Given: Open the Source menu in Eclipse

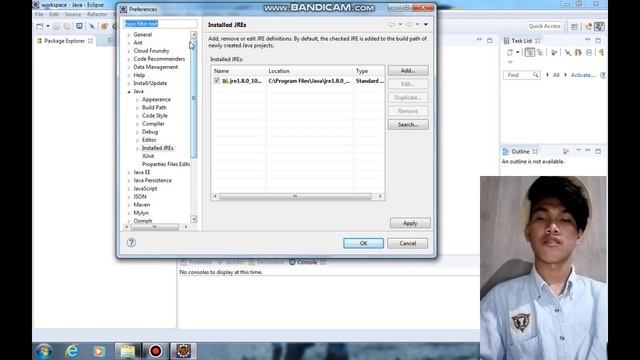Looking at the screenshot, I should (x=73, y=14).
